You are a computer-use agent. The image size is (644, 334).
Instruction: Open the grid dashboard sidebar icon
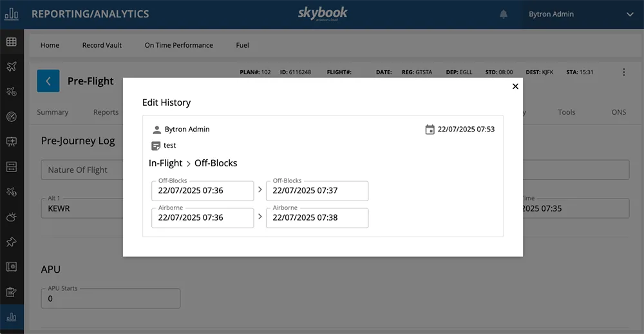coord(12,41)
